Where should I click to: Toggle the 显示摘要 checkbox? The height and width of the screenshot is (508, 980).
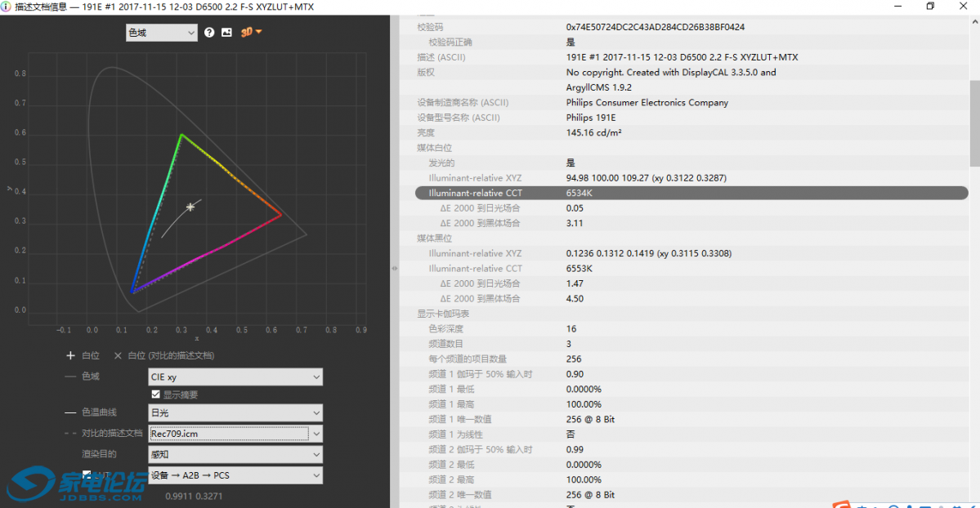pyautogui.click(x=156, y=394)
